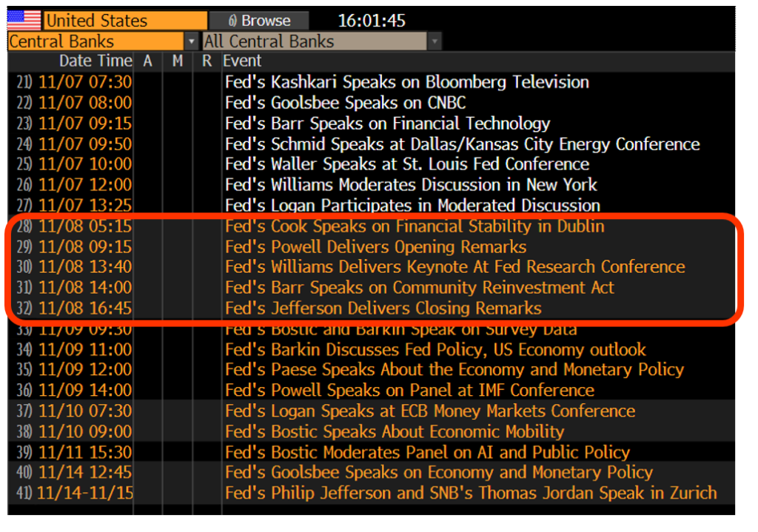Open the Central Banks category dropdown
This screenshot has height=532, width=758.
pos(95,41)
